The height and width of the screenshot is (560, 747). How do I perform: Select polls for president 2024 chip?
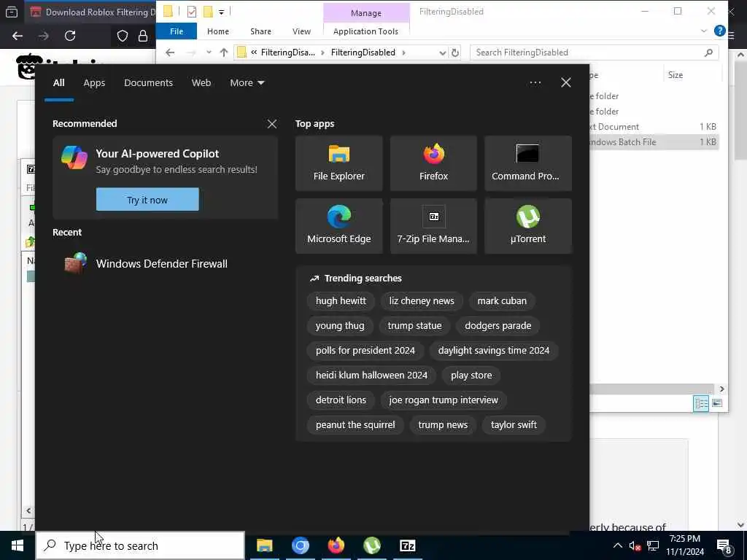(x=365, y=351)
